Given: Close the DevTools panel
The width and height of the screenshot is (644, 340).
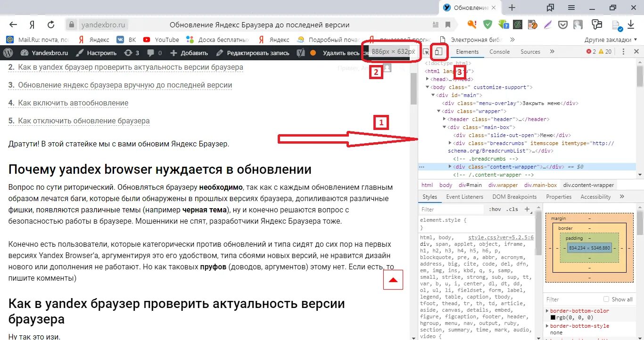Looking at the screenshot, I should coord(636,52).
